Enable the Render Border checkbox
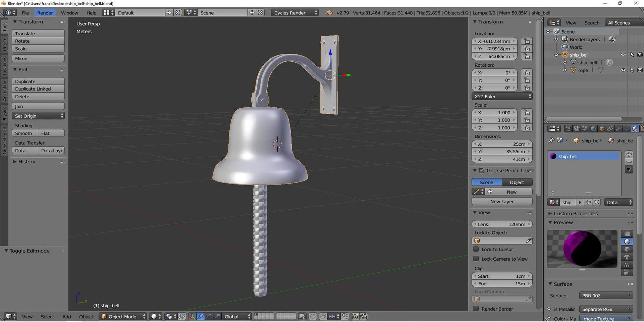This screenshot has width=644, height=322. pyautogui.click(x=476, y=309)
